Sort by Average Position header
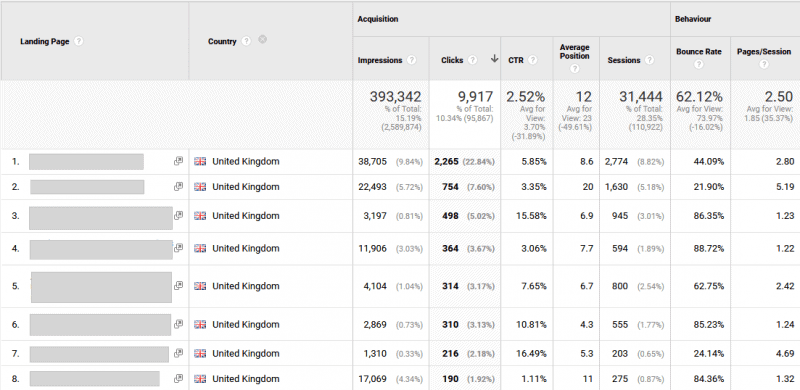The width and height of the screenshot is (800, 390). 574,52
